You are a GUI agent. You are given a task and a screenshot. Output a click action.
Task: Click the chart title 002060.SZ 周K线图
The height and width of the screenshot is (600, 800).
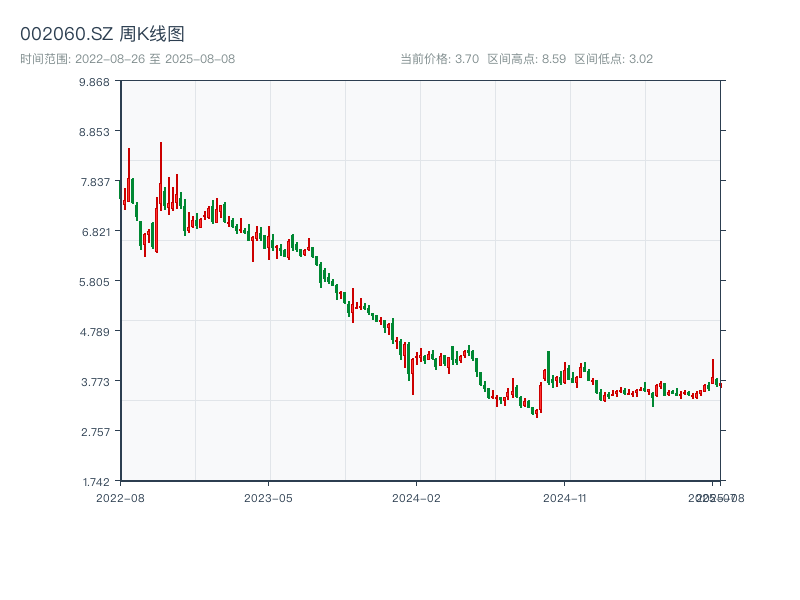pos(102,34)
